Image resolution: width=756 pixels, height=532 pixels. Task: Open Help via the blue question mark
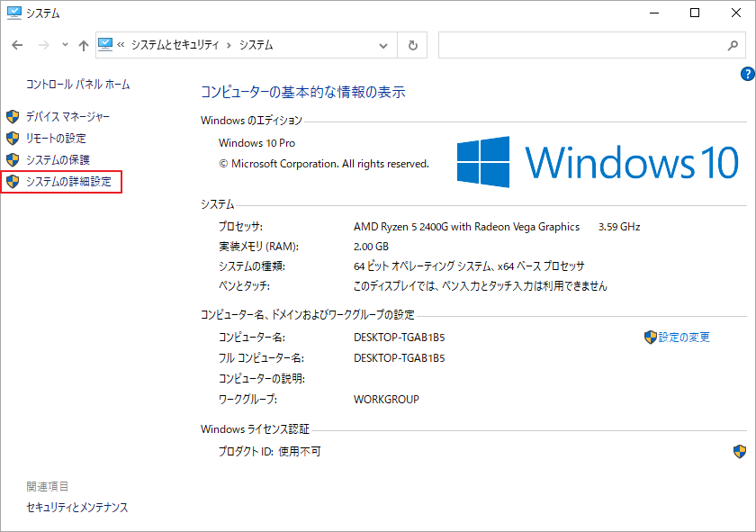coord(747,74)
